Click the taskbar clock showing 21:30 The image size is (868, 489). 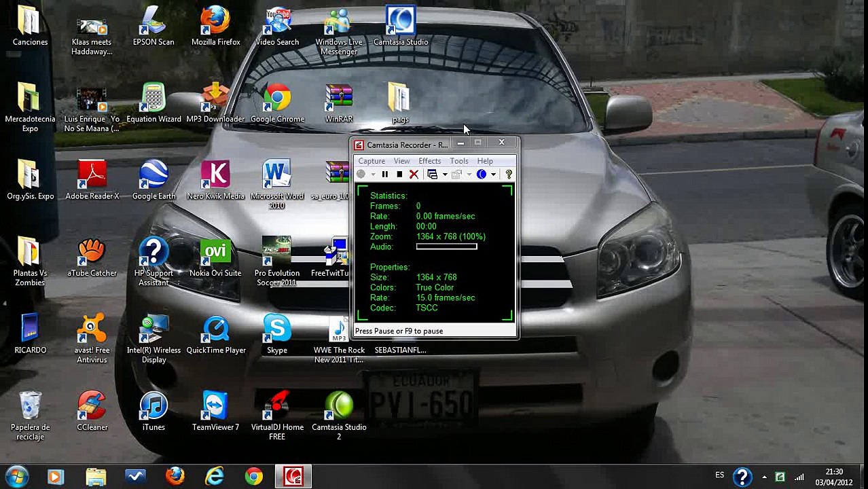833,477
